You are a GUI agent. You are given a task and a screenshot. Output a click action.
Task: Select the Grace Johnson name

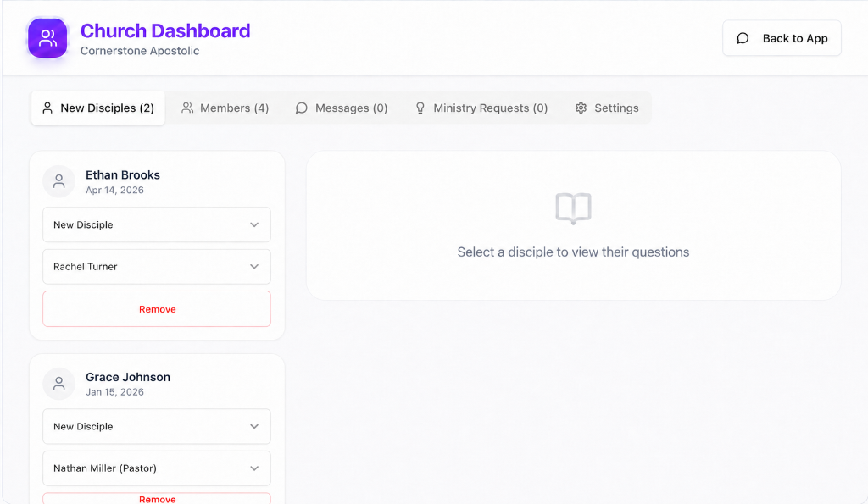128,377
